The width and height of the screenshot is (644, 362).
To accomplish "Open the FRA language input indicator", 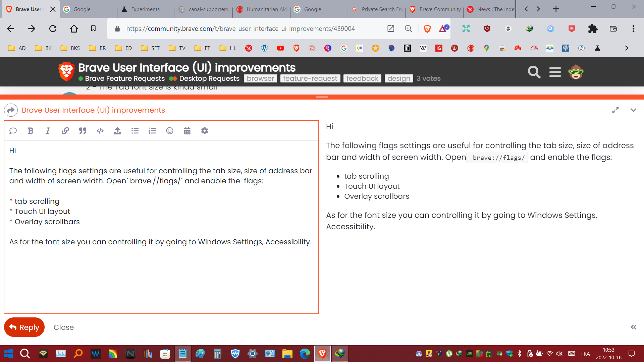I will (x=586, y=354).
